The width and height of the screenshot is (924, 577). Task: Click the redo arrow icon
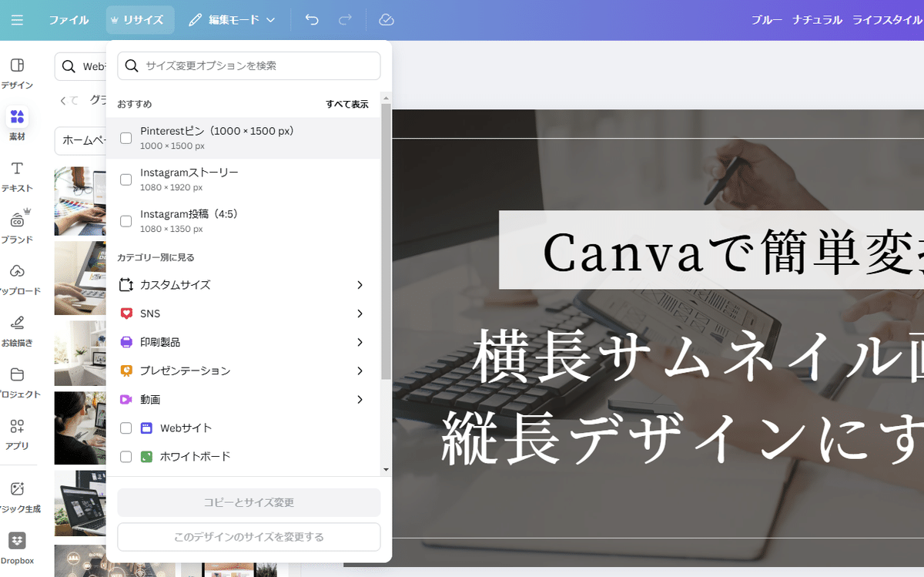(x=346, y=20)
